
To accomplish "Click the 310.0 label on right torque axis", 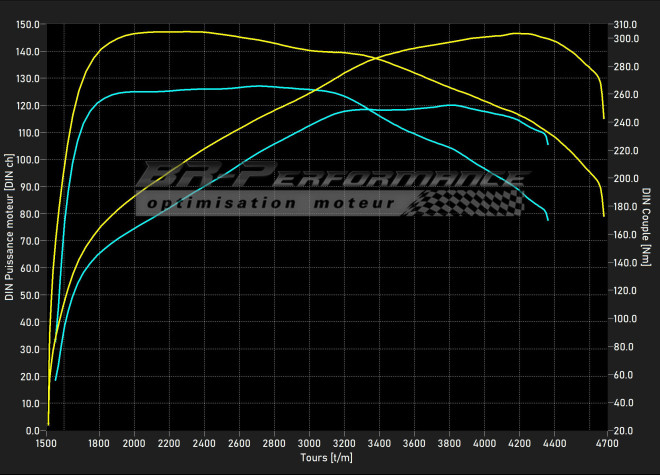I will point(625,25).
